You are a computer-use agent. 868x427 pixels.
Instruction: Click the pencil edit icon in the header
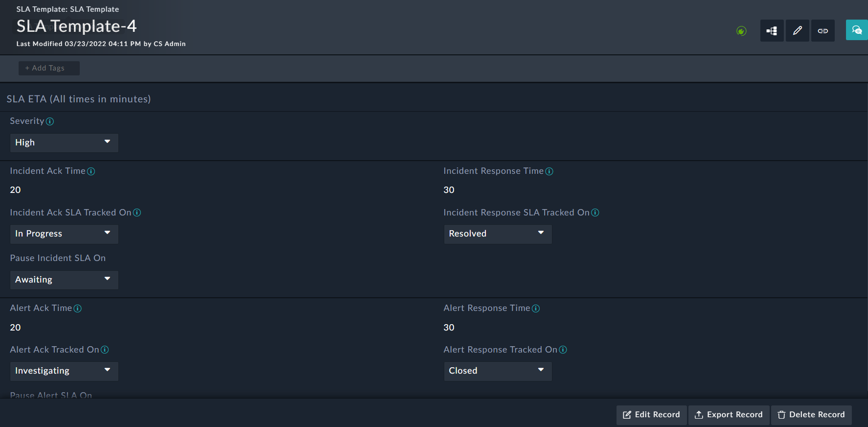point(797,30)
